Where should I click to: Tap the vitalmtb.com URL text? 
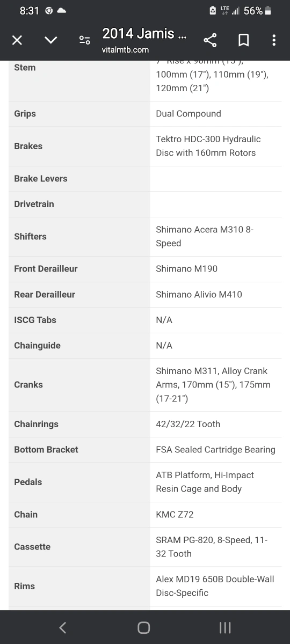pyautogui.click(x=125, y=50)
